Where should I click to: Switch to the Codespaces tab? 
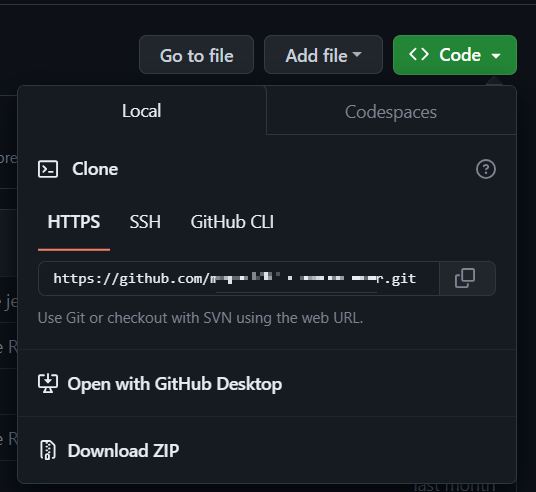(391, 111)
